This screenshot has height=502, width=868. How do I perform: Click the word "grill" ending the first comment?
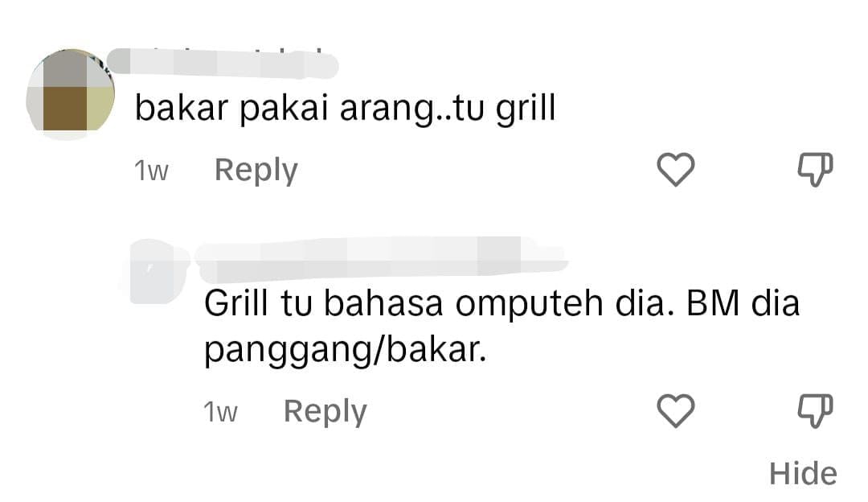[x=526, y=109]
